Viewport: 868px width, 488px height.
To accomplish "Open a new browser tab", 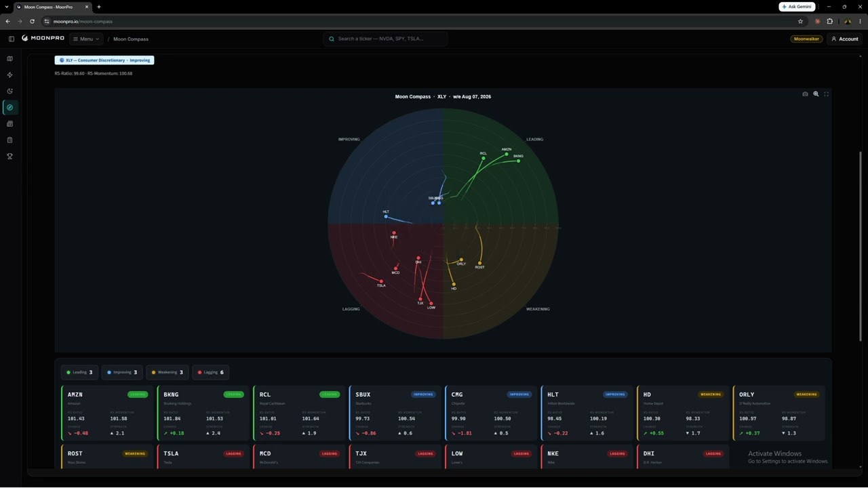I will 99,7.
